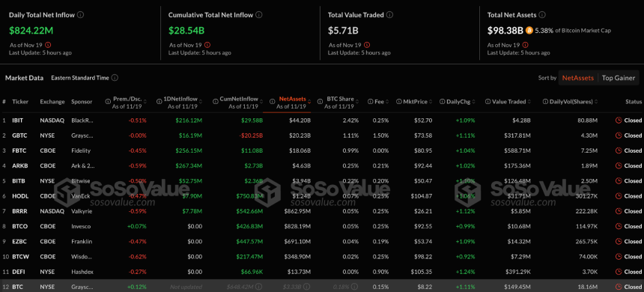The height and width of the screenshot is (292, 644).
Task: Click info icon on 1DNetInflow column header
Action: point(159,101)
